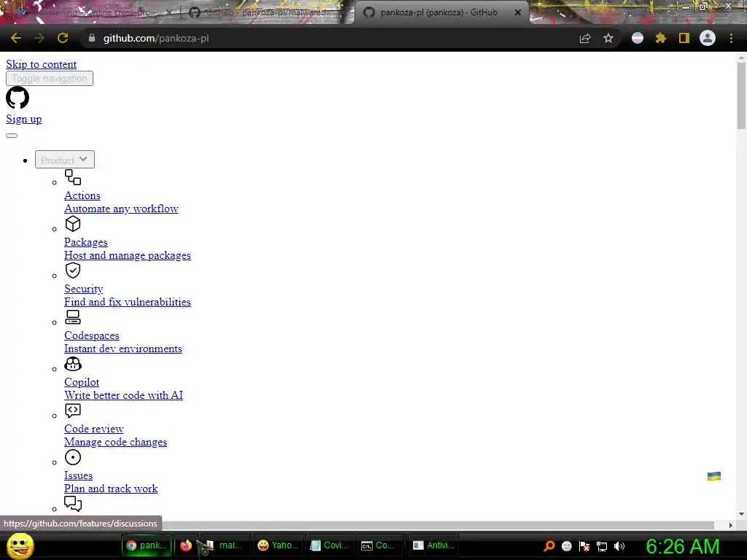Click the striped flag extension icon
This screenshot has height=560, width=747.
[638, 38]
